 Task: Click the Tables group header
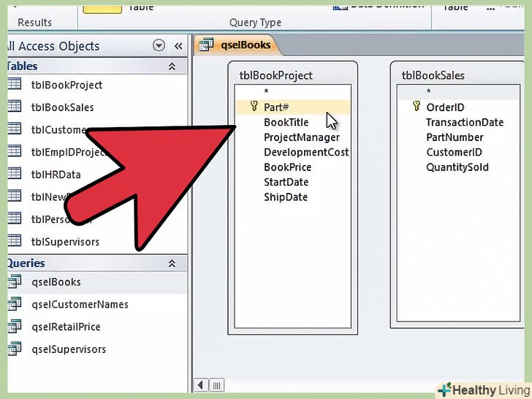[x=97, y=66]
